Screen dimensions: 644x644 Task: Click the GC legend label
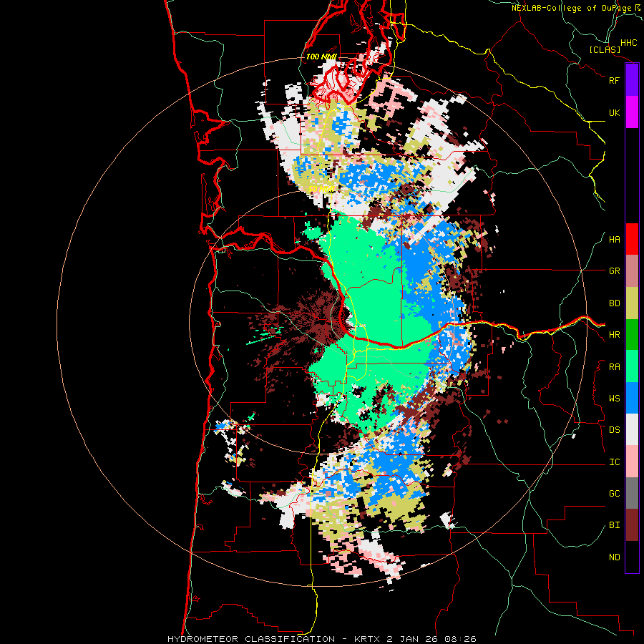(615, 494)
